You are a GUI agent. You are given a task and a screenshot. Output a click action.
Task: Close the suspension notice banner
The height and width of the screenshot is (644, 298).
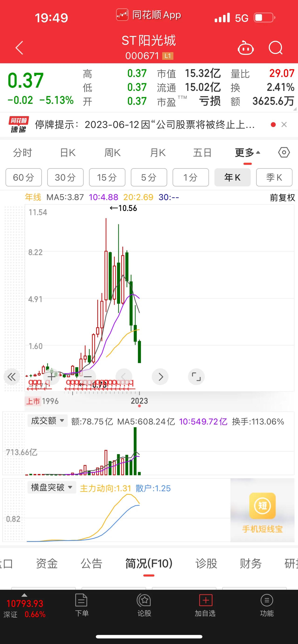click(x=284, y=124)
